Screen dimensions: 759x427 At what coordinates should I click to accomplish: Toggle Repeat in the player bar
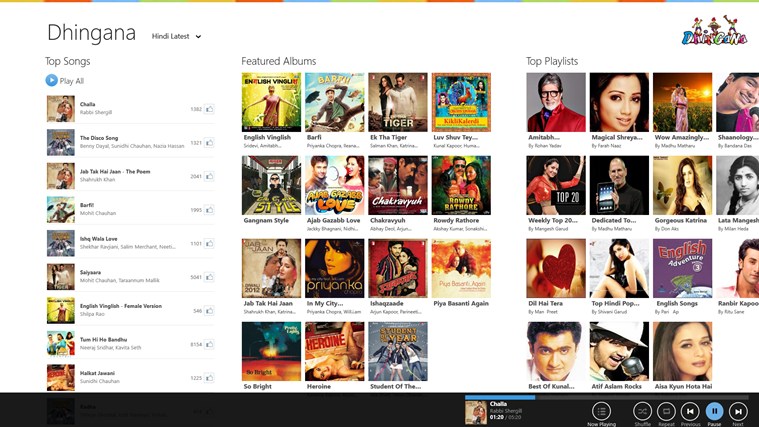click(x=666, y=412)
